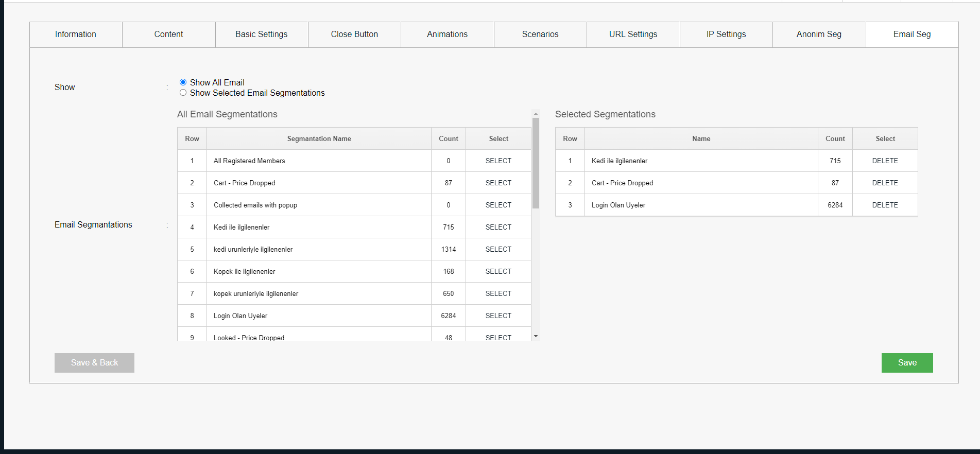Image resolution: width=980 pixels, height=454 pixels.
Task: Open the IP Settings tab
Action: pyautogui.click(x=726, y=34)
